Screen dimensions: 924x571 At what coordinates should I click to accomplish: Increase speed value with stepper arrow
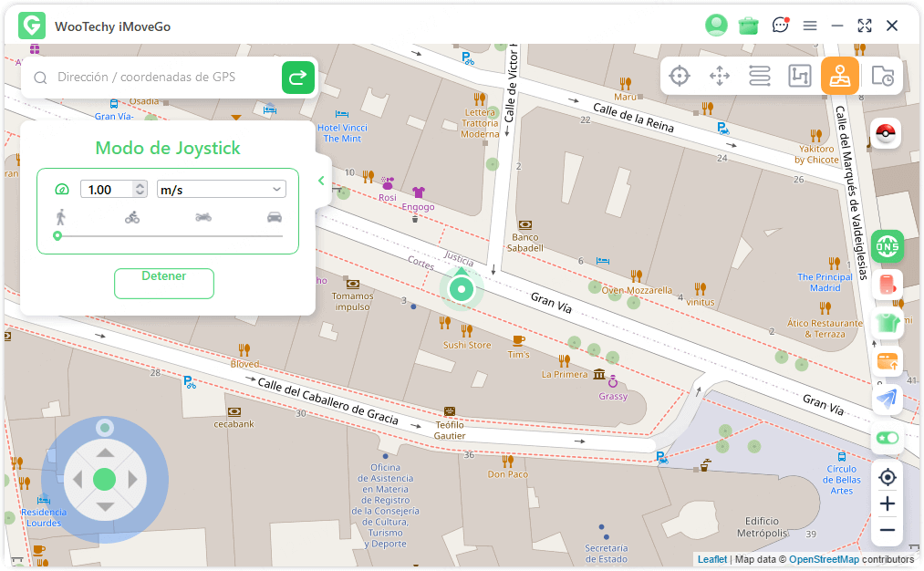pos(140,185)
